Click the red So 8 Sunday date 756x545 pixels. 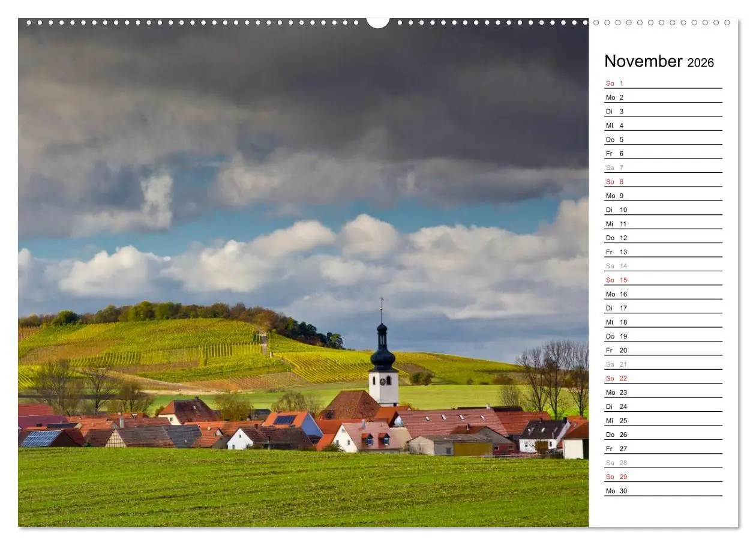coord(614,181)
